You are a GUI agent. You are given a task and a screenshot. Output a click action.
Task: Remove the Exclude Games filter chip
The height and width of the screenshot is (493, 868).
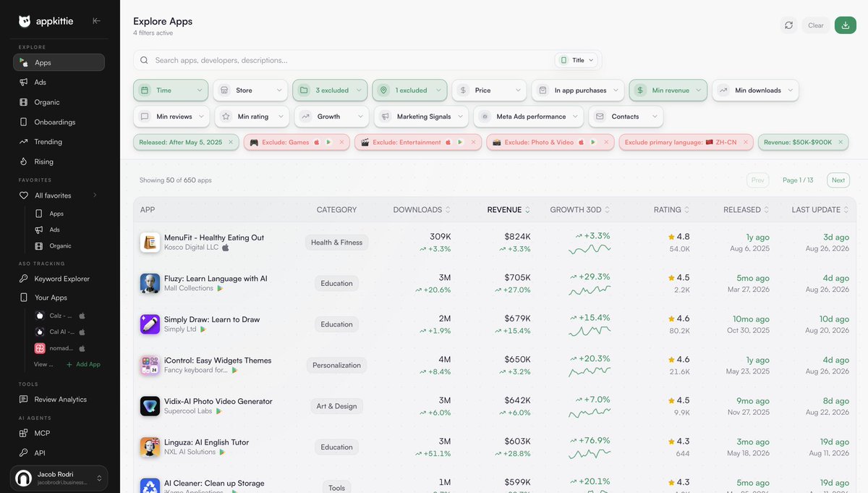341,143
